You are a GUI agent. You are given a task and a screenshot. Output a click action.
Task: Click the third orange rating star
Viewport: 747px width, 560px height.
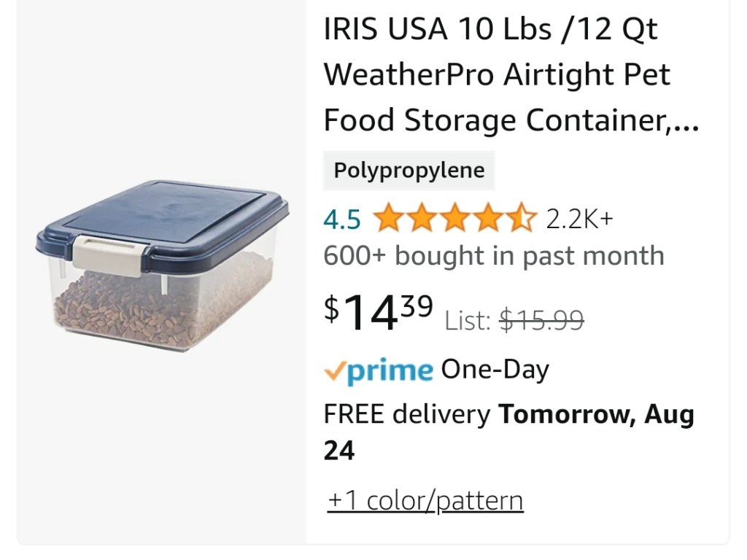tap(454, 219)
